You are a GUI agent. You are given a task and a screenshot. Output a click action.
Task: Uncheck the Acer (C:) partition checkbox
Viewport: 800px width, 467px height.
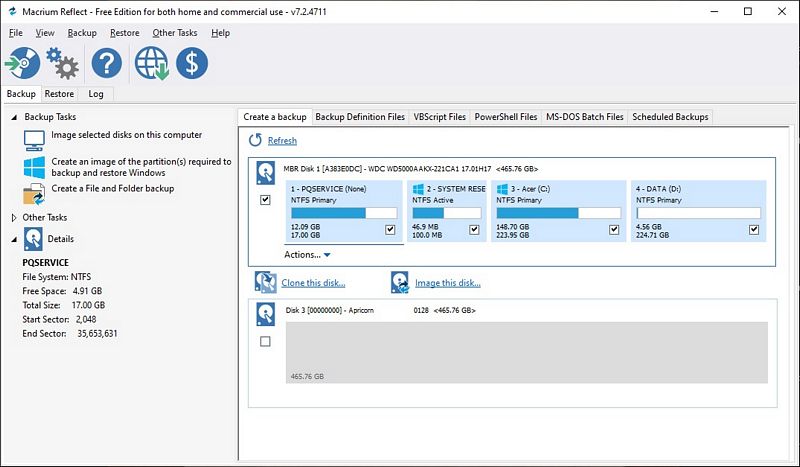(614, 230)
